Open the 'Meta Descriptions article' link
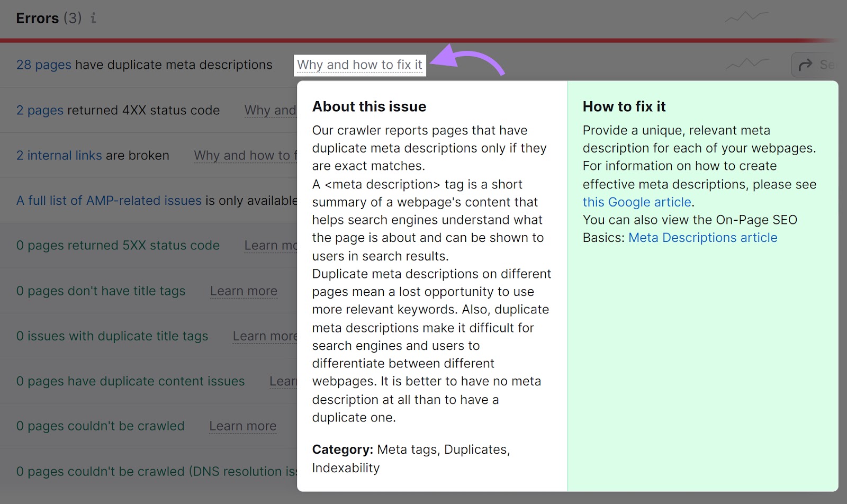 coord(702,238)
